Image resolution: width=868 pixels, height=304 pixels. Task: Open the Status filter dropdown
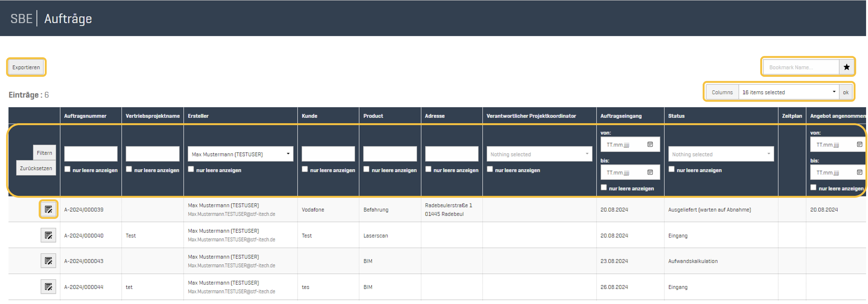[x=721, y=154]
